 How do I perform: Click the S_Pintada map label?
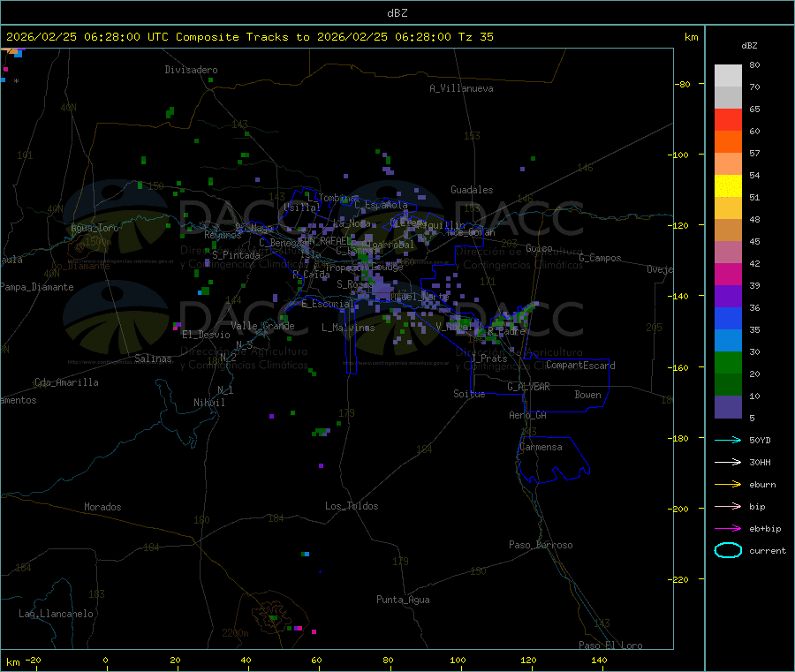point(236,255)
